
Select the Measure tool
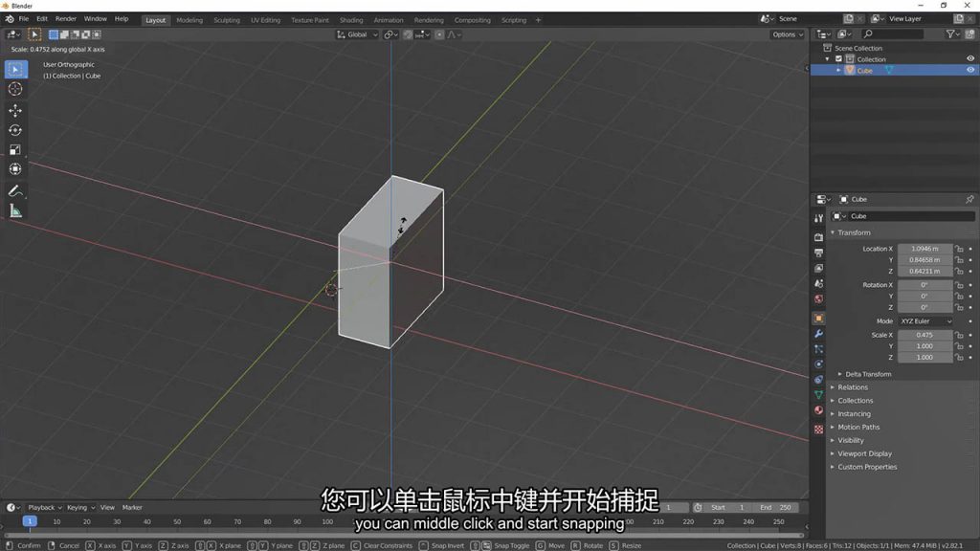(15, 211)
